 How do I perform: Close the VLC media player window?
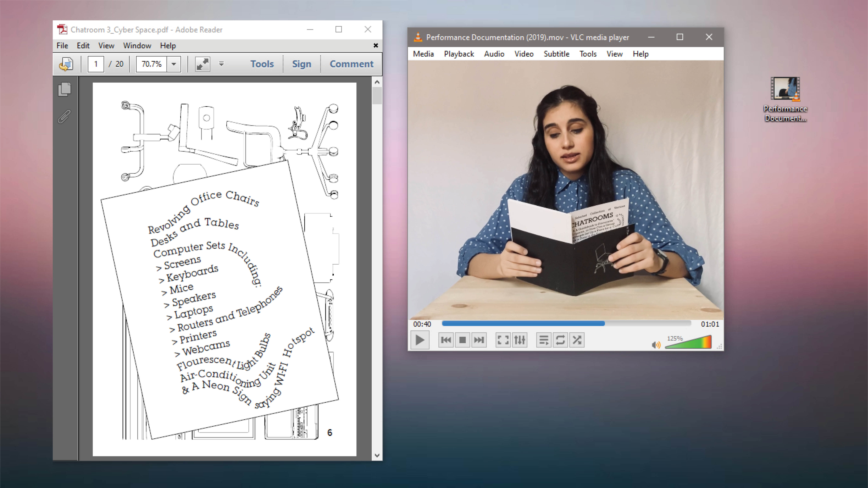(709, 37)
